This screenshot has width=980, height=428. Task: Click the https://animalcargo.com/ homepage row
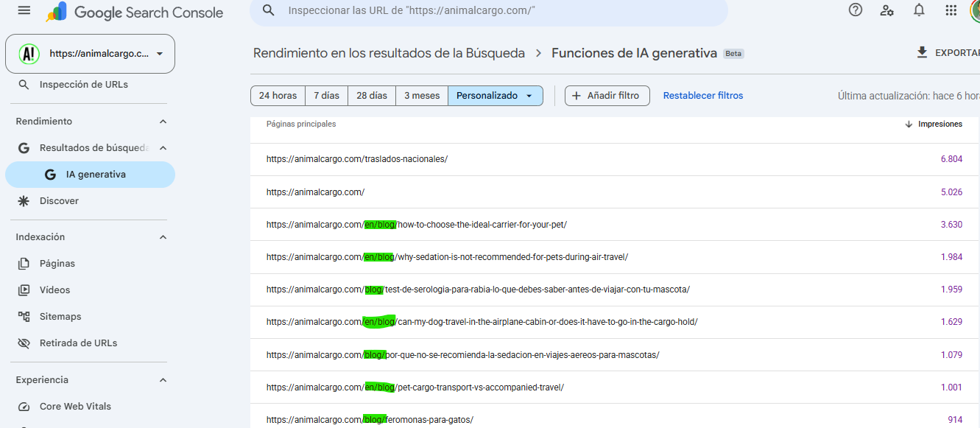(x=615, y=192)
